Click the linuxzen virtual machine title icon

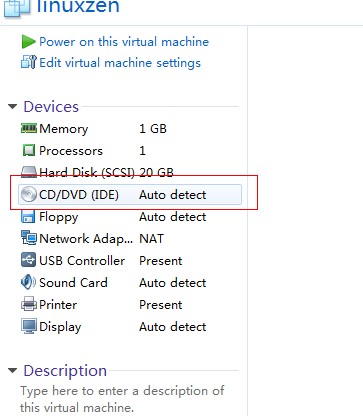[x=17, y=7]
